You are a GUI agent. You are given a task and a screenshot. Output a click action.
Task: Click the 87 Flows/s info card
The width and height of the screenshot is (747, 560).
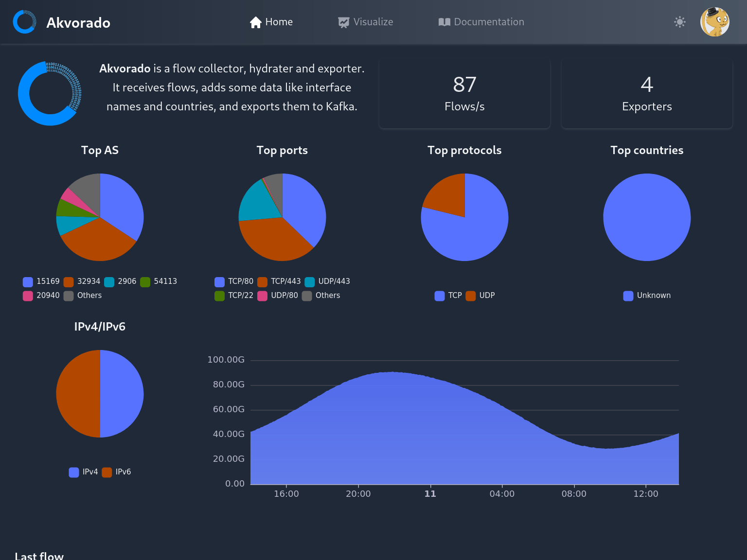[x=464, y=94]
